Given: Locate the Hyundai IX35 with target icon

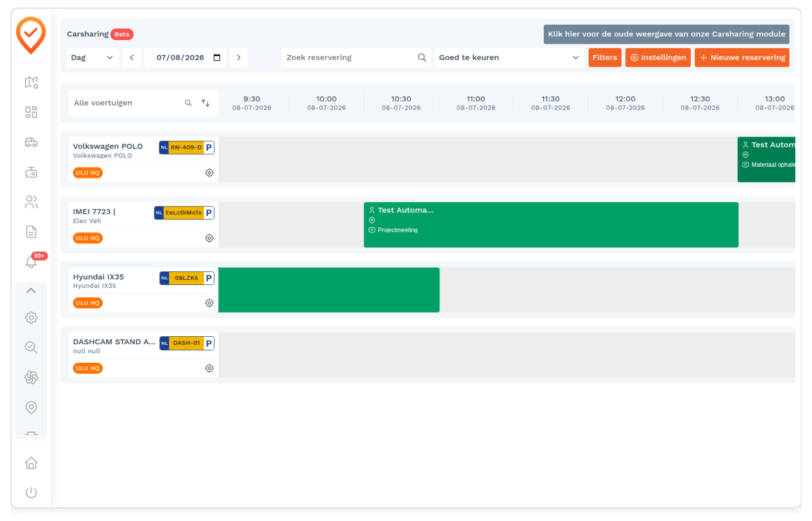Looking at the screenshot, I should click(209, 303).
